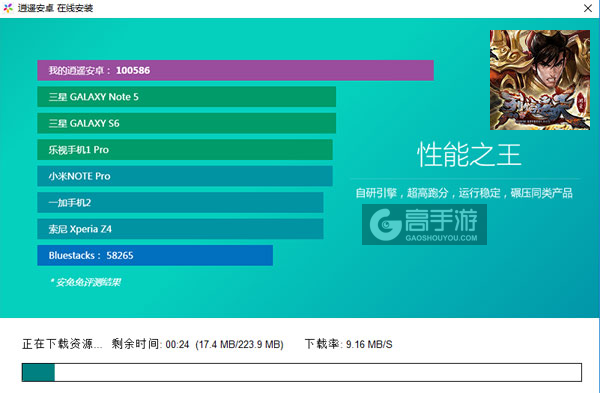Open the GAOSHOUYOU.COM watermark link
The width and height of the screenshot is (600, 393).
click(441, 238)
